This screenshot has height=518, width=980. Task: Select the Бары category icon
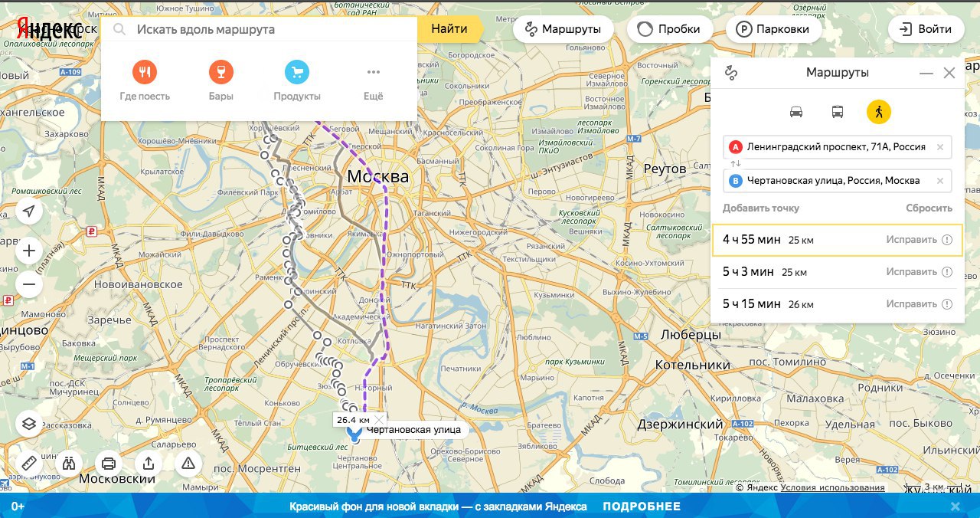coord(221,73)
